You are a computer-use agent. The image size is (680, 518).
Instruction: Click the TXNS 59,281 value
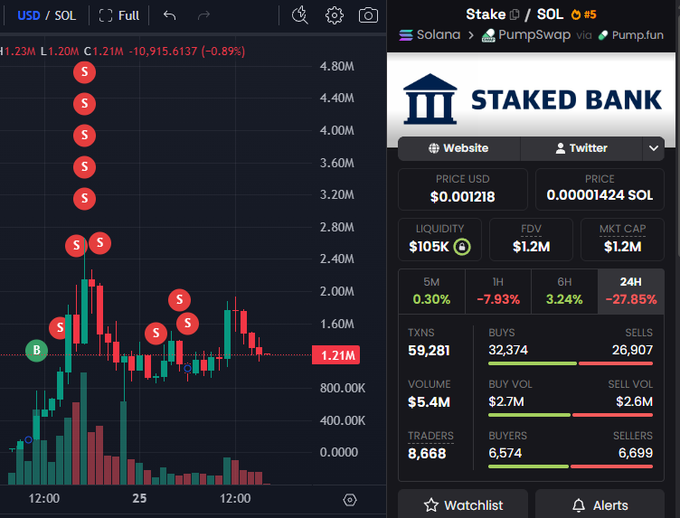click(429, 351)
